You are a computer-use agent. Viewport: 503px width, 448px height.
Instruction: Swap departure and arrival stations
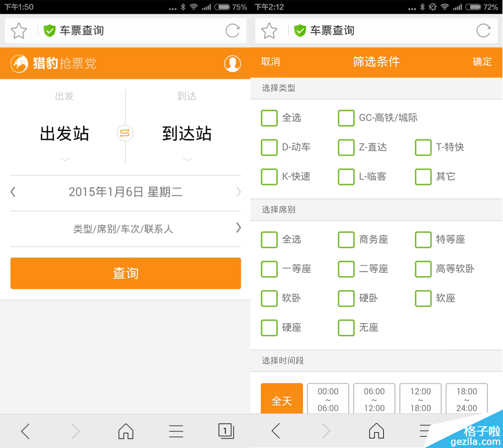click(125, 133)
